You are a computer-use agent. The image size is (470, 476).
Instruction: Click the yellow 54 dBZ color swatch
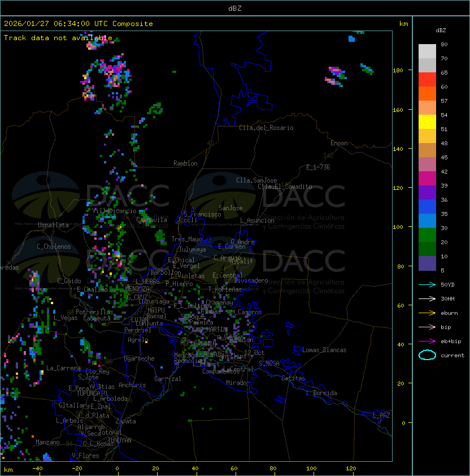[x=427, y=122]
